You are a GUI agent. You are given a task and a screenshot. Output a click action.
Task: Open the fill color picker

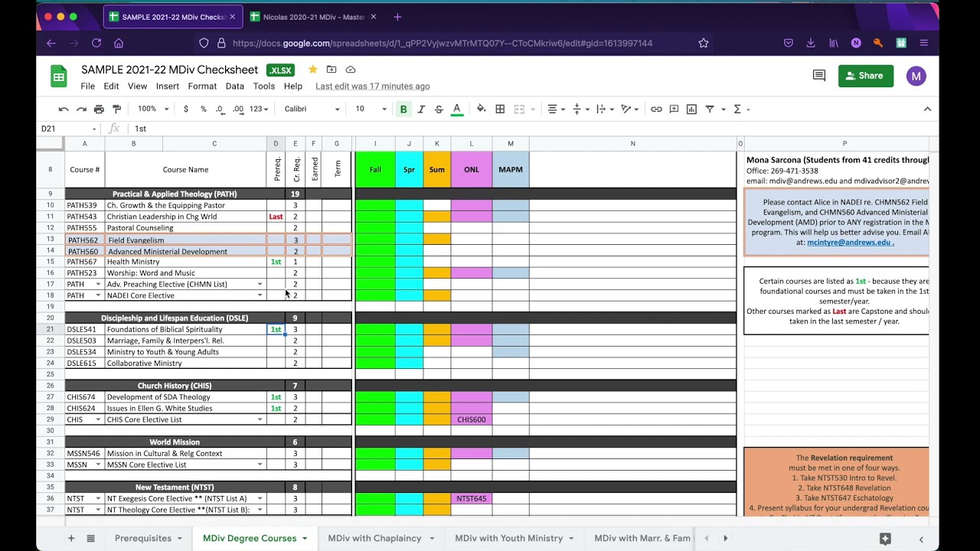[x=481, y=109]
